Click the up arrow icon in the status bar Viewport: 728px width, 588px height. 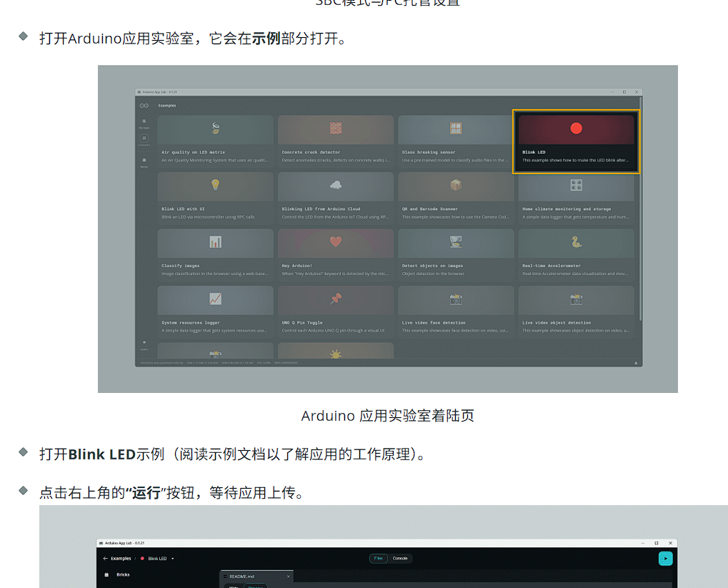tap(636, 363)
